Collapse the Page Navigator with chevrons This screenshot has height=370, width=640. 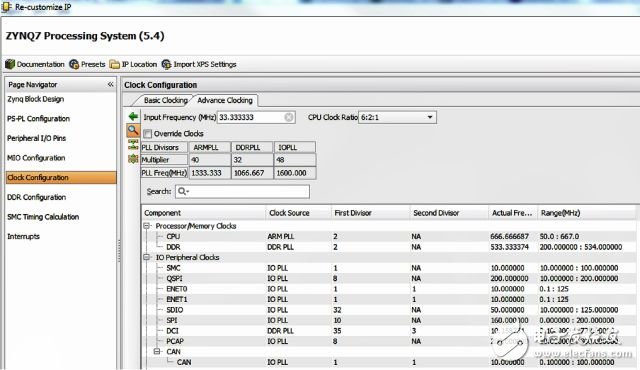pos(111,84)
